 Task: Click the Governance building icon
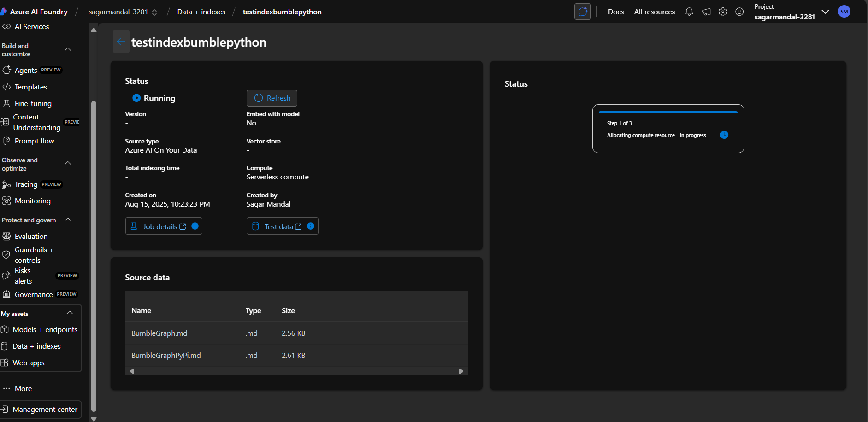pos(6,294)
